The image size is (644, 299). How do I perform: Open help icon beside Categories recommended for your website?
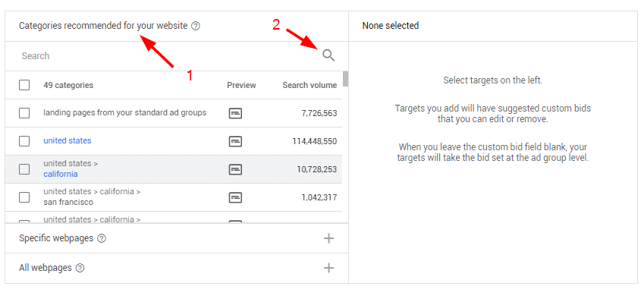coord(196,26)
